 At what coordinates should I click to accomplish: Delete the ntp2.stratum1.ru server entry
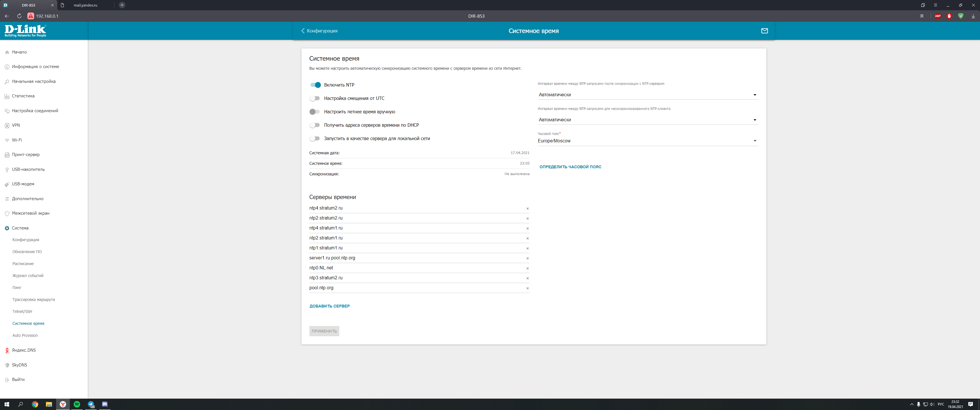tap(527, 239)
